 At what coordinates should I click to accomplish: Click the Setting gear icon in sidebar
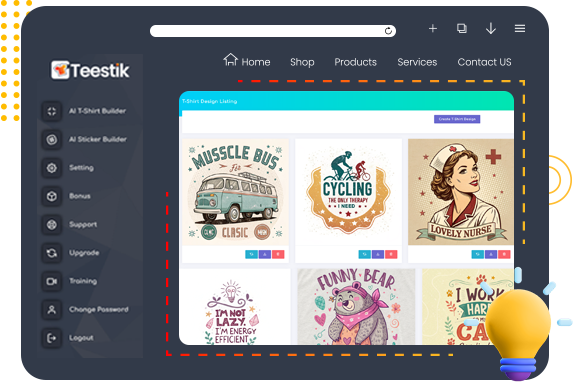click(x=52, y=168)
